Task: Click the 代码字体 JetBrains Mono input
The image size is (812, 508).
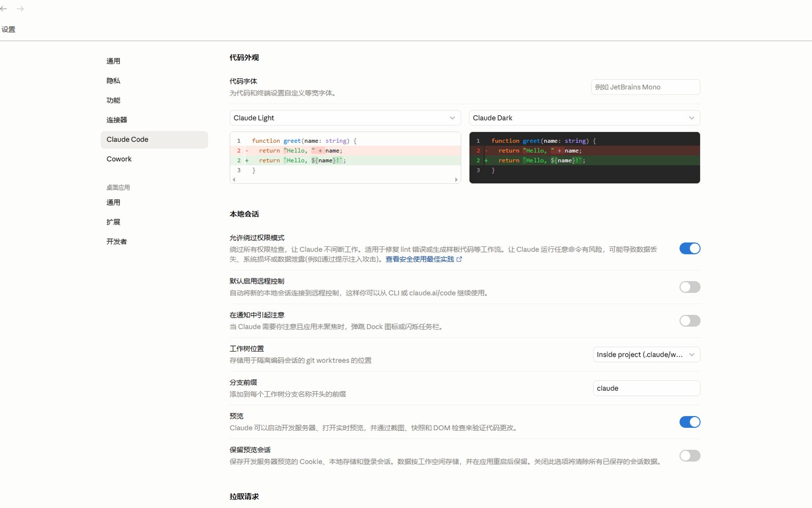Action: (x=646, y=87)
